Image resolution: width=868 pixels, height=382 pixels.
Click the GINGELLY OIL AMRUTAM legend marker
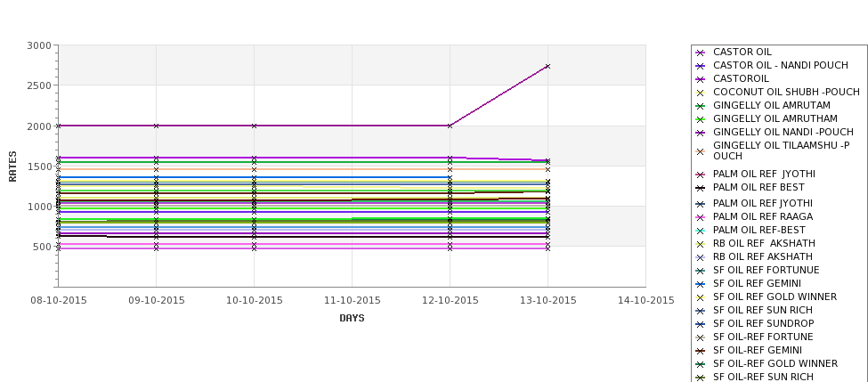[x=701, y=106]
